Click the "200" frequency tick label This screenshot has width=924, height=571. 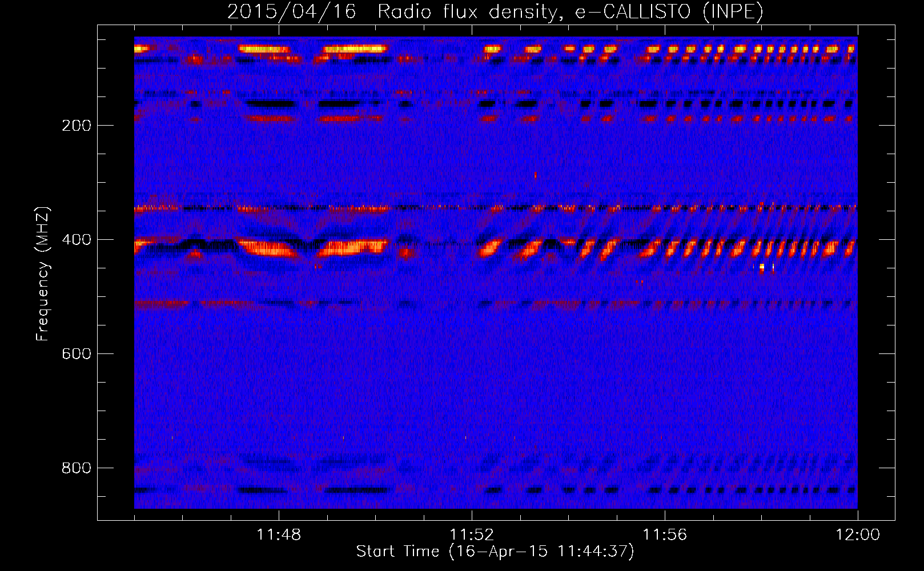click(77, 126)
